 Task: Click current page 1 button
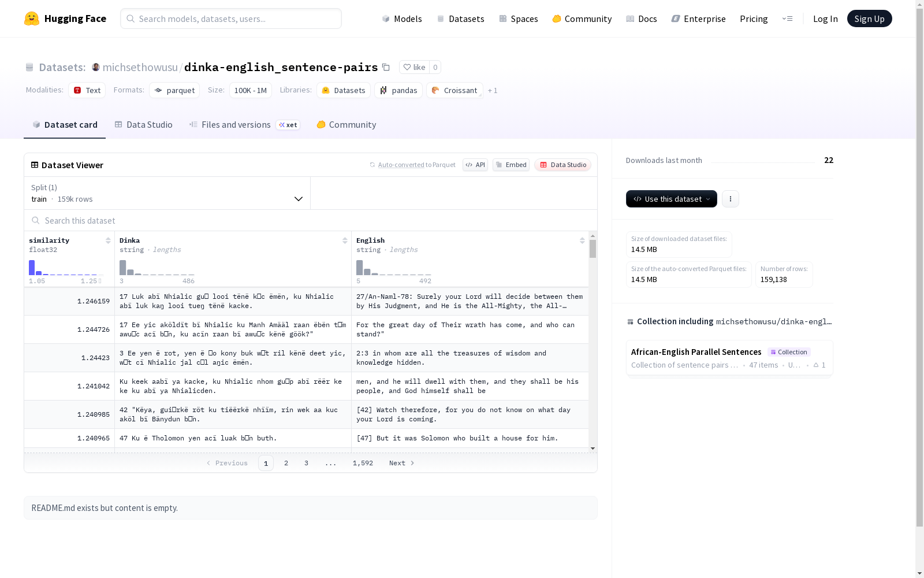click(266, 463)
